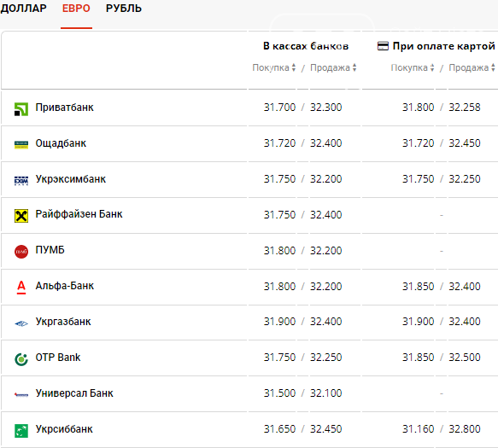The image size is (498, 448).
Task: Click the Универсал Банк logo icon
Action: tap(21, 395)
